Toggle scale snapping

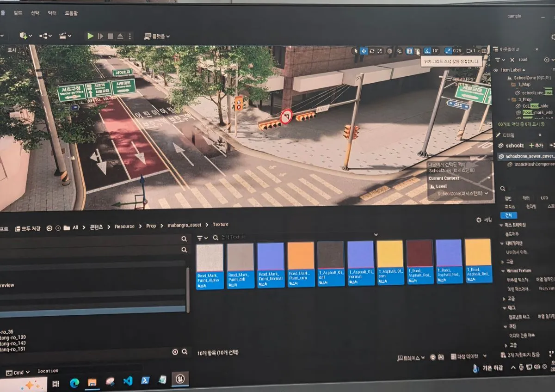click(448, 51)
